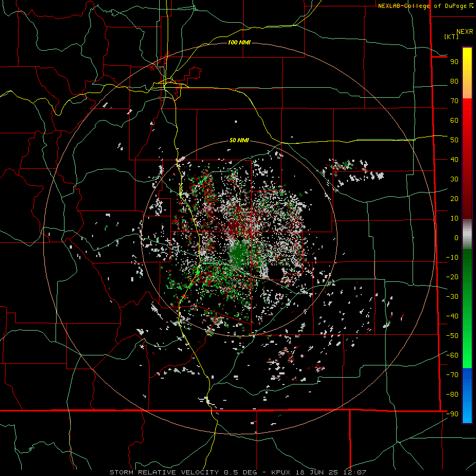Click the -40 value on velocity scale
The width and height of the screenshot is (476, 476).
(452, 316)
